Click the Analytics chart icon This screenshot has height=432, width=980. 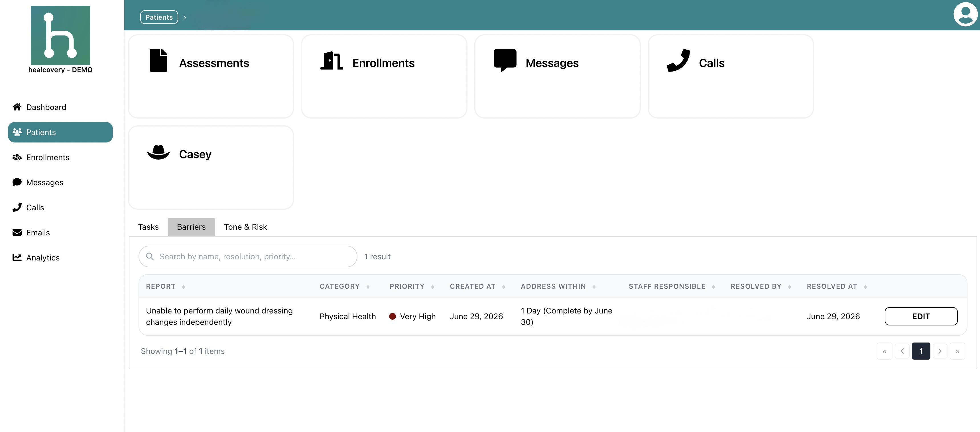(x=17, y=257)
